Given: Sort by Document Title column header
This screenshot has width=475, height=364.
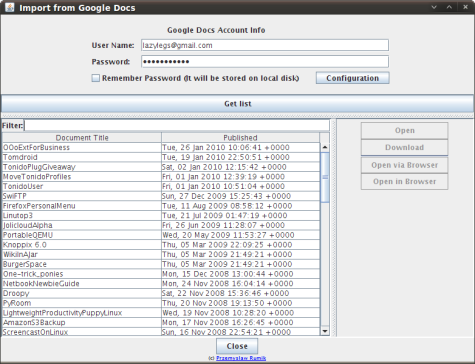Looking at the screenshot, I should click(x=82, y=138).
